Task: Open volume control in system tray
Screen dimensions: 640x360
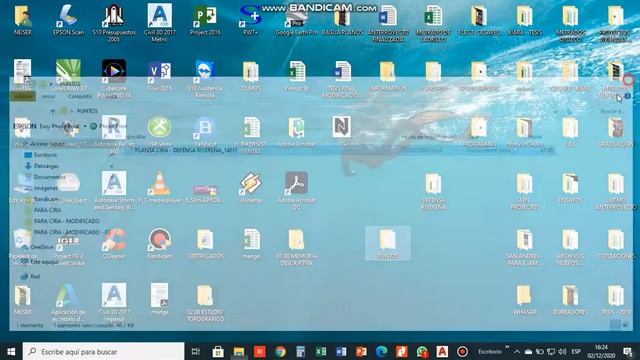Action: click(x=562, y=351)
